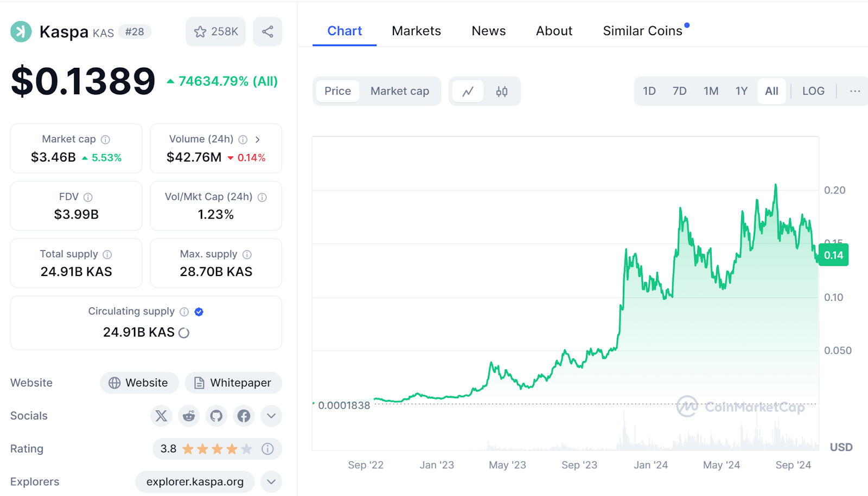
Task: Open the chart more options menu
Action: tap(855, 91)
